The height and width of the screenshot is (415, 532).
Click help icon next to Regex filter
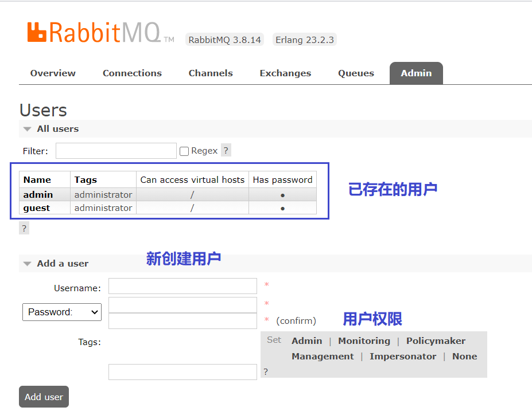click(226, 151)
